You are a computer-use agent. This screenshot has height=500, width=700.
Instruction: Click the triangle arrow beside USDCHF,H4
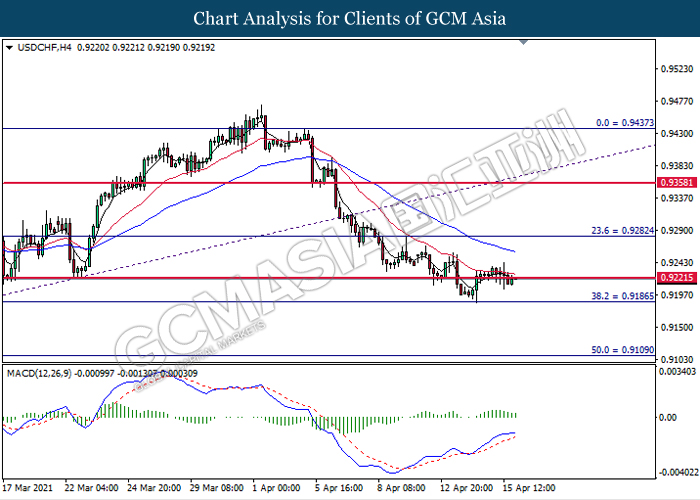(9, 48)
